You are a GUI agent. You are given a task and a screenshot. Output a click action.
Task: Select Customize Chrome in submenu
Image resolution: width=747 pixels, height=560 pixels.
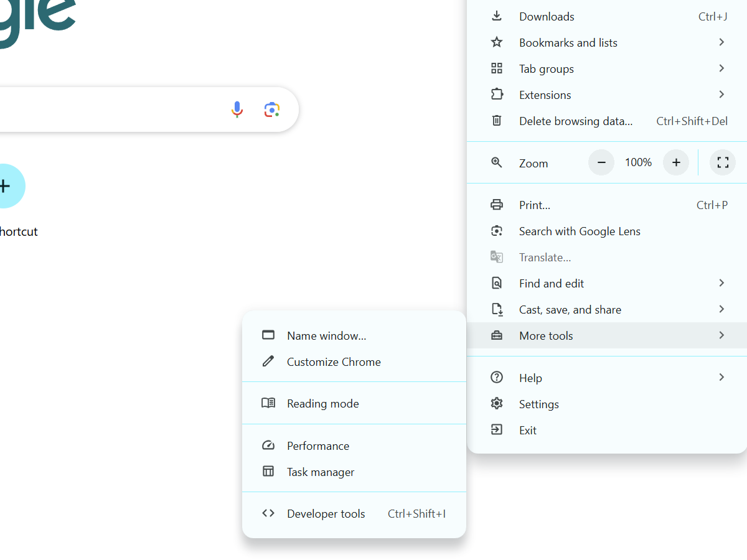pyautogui.click(x=354, y=362)
